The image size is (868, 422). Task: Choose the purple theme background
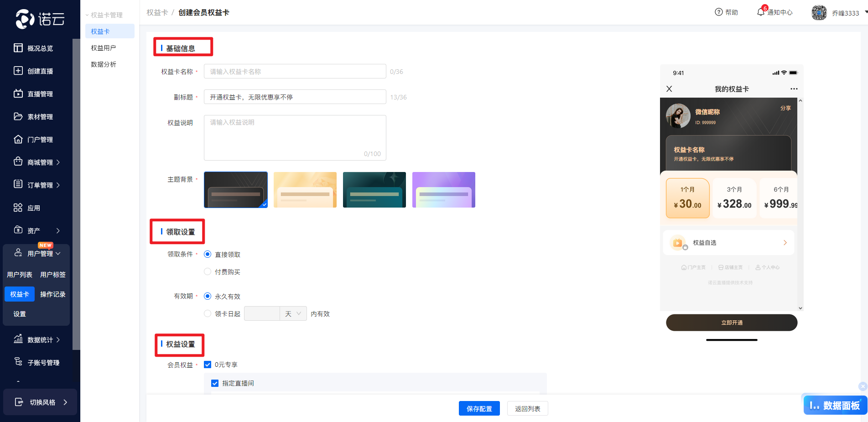click(443, 190)
